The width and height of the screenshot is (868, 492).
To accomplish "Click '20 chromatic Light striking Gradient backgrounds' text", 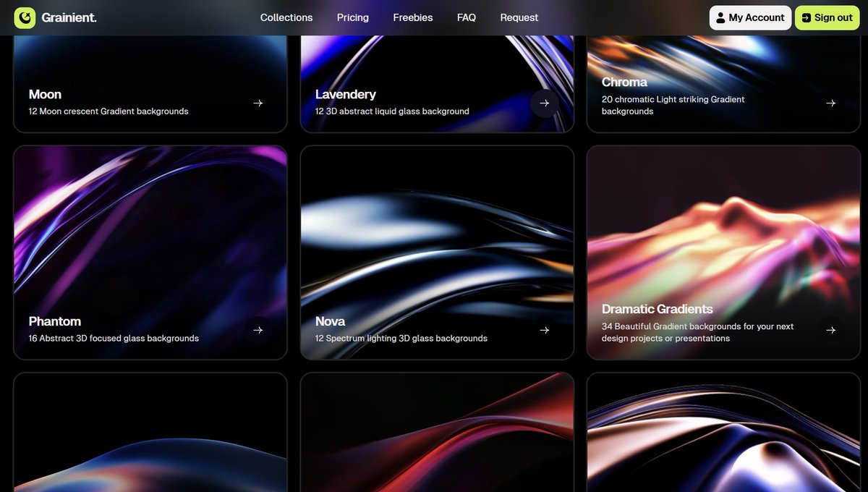I will click(673, 106).
